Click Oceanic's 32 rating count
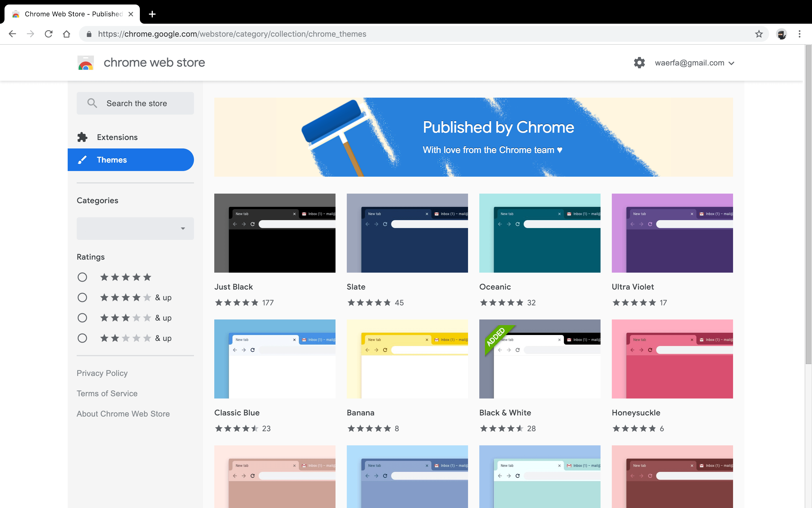The height and width of the screenshot is (508, 812). click(x=531, y=303)
